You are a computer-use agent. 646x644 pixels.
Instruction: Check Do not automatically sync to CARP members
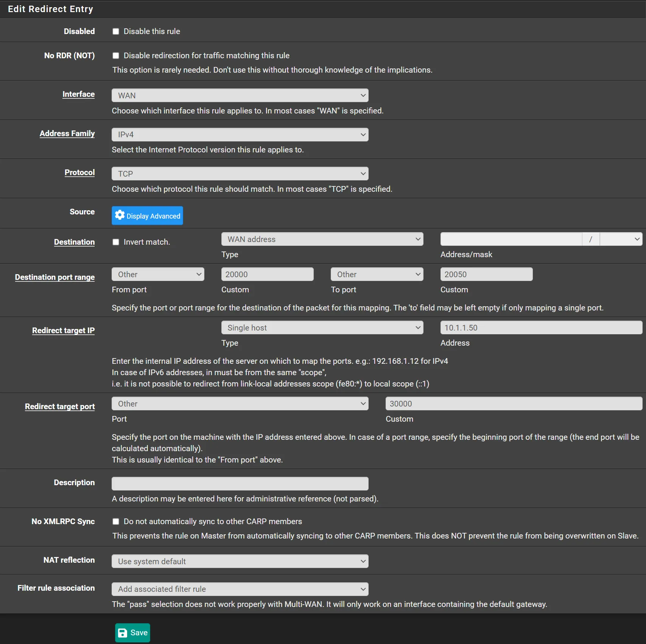coord(116,521)
